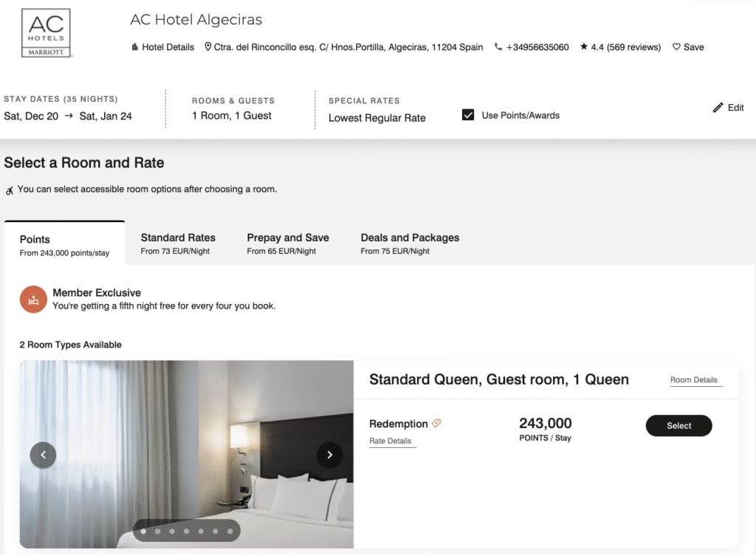Click the location pin beside the address

(207, 46)
